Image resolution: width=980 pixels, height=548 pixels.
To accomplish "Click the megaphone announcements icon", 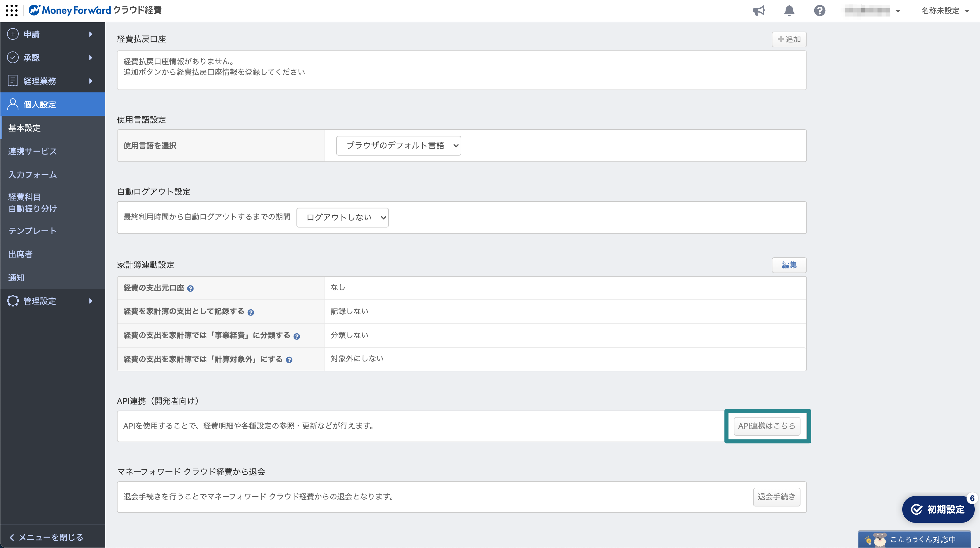I will coord(759,11).
